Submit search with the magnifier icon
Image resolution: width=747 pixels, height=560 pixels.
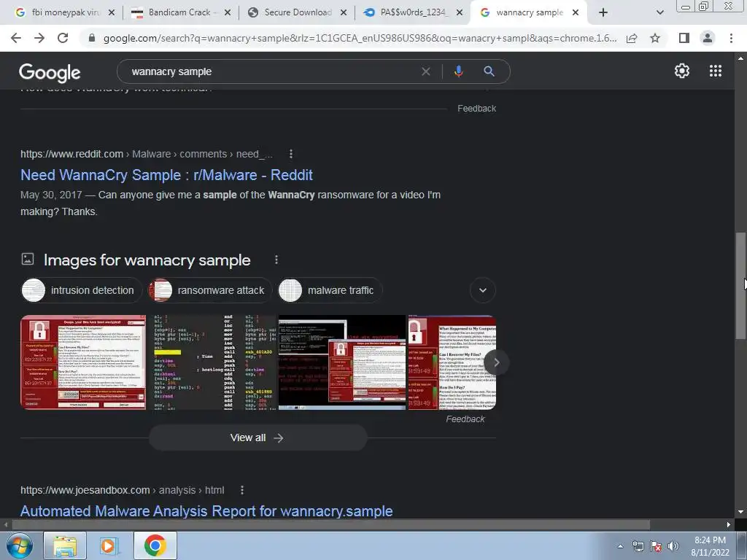tap(489, 71)
